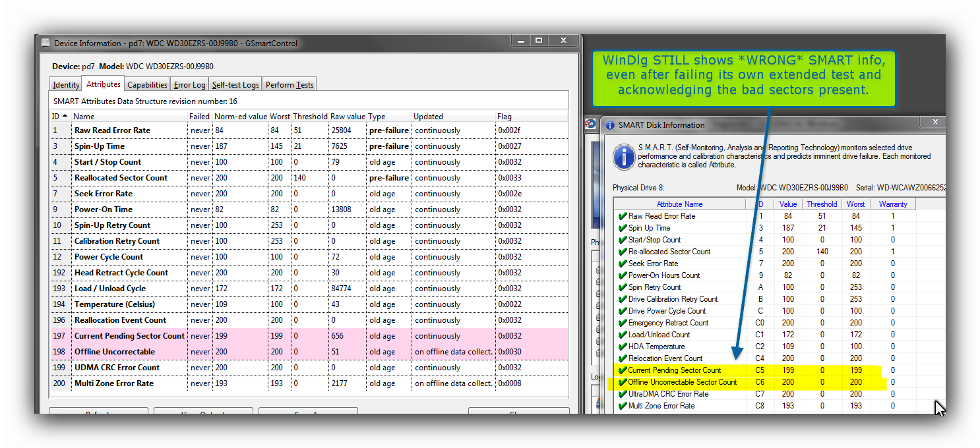Select the Power-On Time row

(309, 210)
